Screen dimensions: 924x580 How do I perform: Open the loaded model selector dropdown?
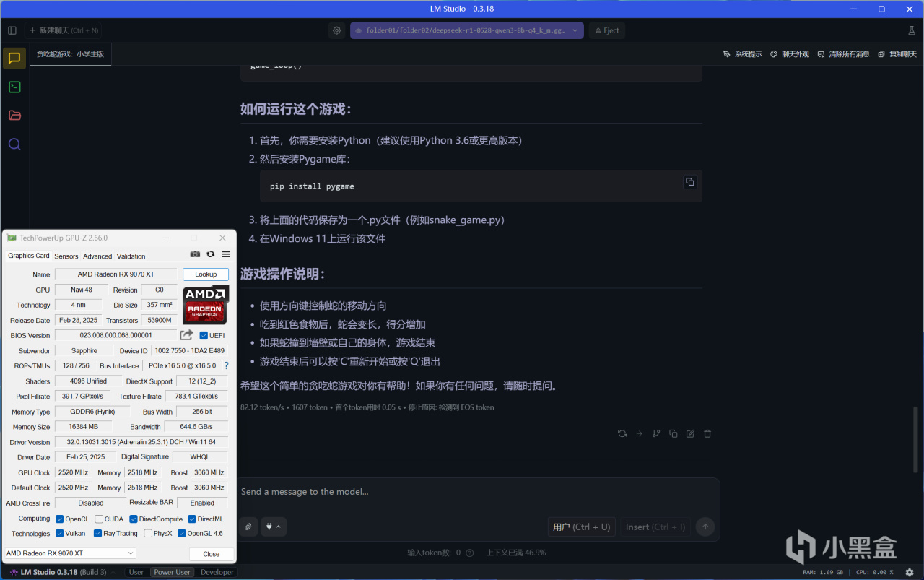click(x=467, y=30)
